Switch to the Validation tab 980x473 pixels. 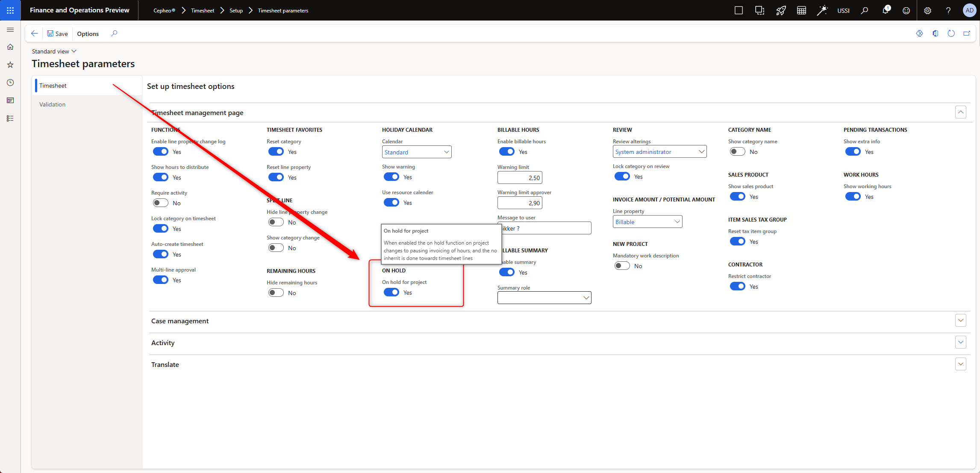pos(53,104)
